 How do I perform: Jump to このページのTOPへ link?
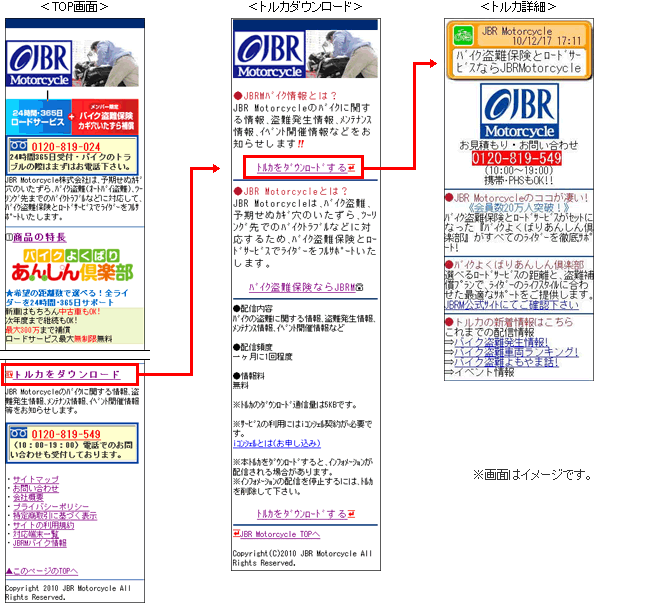[42, 571]
